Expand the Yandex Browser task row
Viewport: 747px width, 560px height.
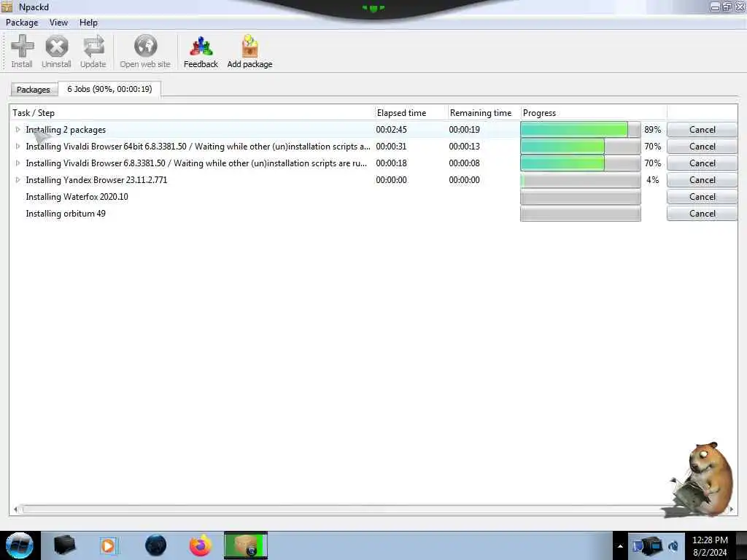click(18, 179)
